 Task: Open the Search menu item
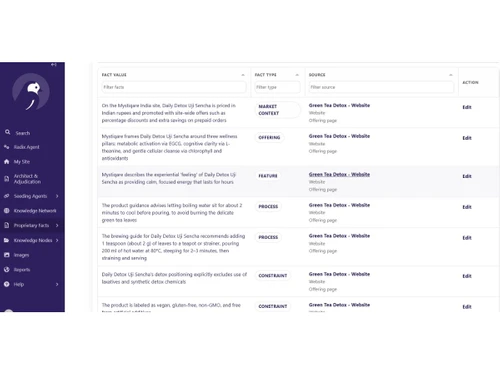click(x=23, y=133)
